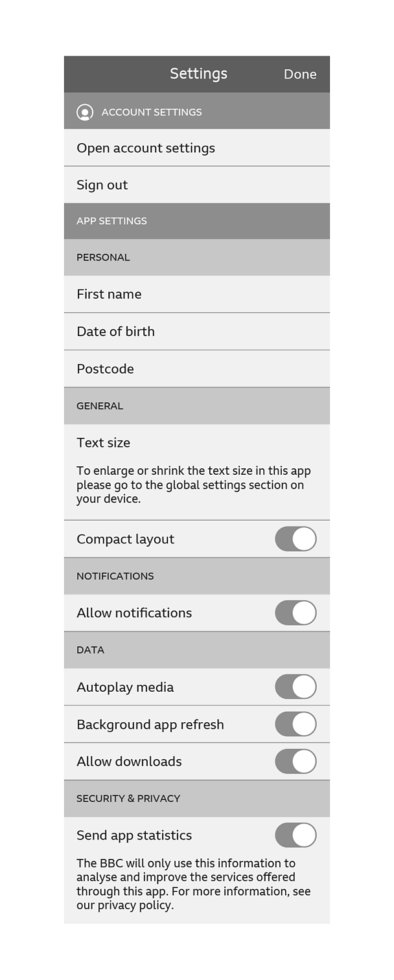This screenshot has width=394, height=980.
Task: Switch off Allow downloads
Action: (295, 761)
